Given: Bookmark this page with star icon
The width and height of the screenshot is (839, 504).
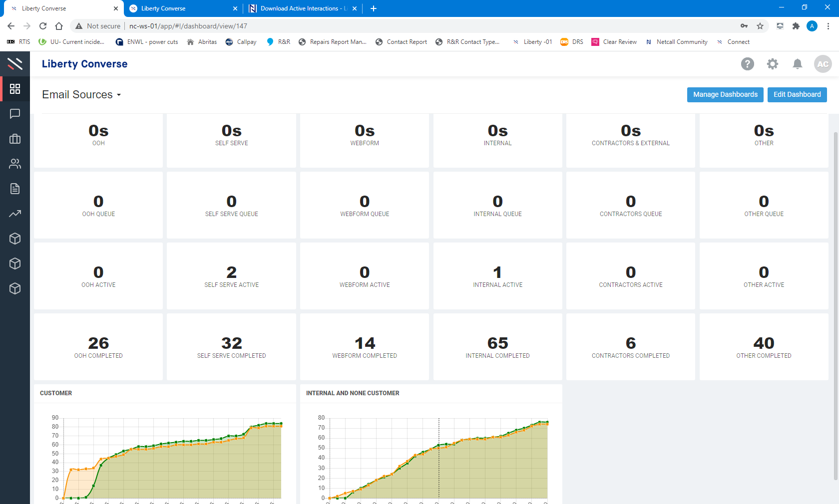Looking at the screenshot, I should coord(760,26).
